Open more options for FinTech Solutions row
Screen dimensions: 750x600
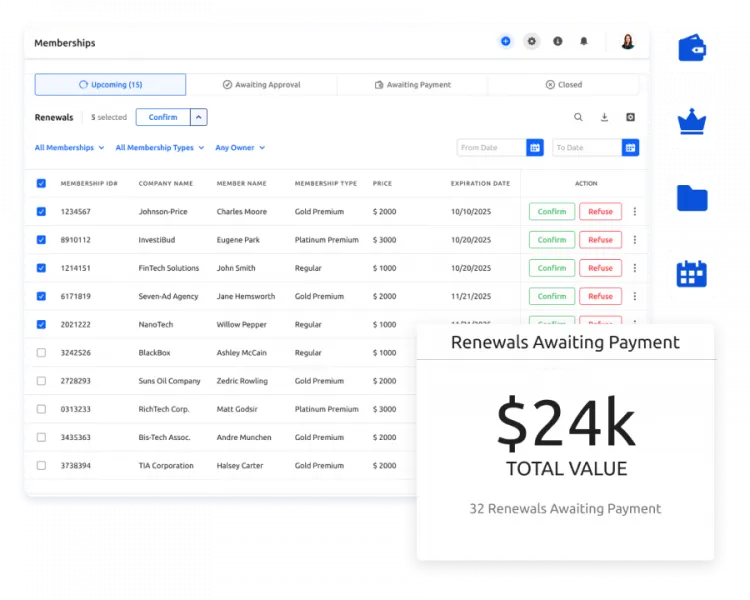click(x=635, y=268)
